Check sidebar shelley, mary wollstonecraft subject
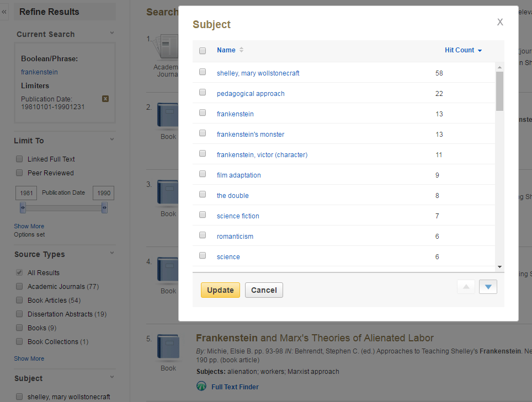The height and width of the screenshot is (402, 532). [x=19, y=396]
